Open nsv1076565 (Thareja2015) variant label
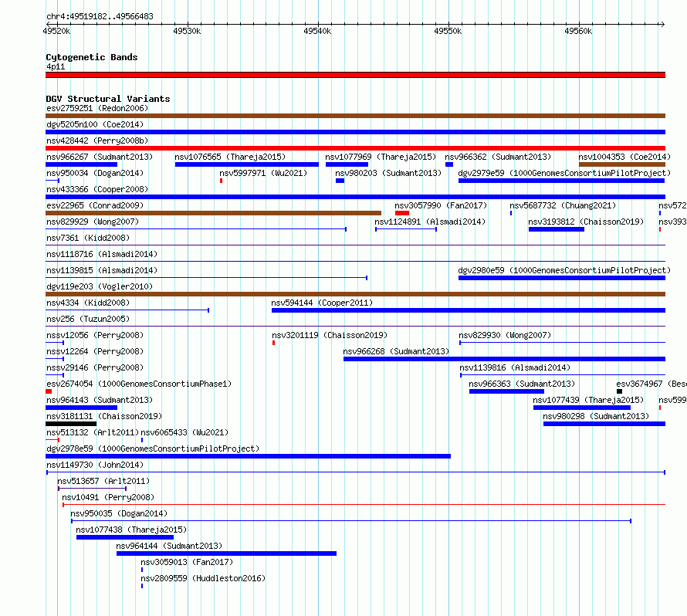687x616 pixels. (x=230, y=157)
